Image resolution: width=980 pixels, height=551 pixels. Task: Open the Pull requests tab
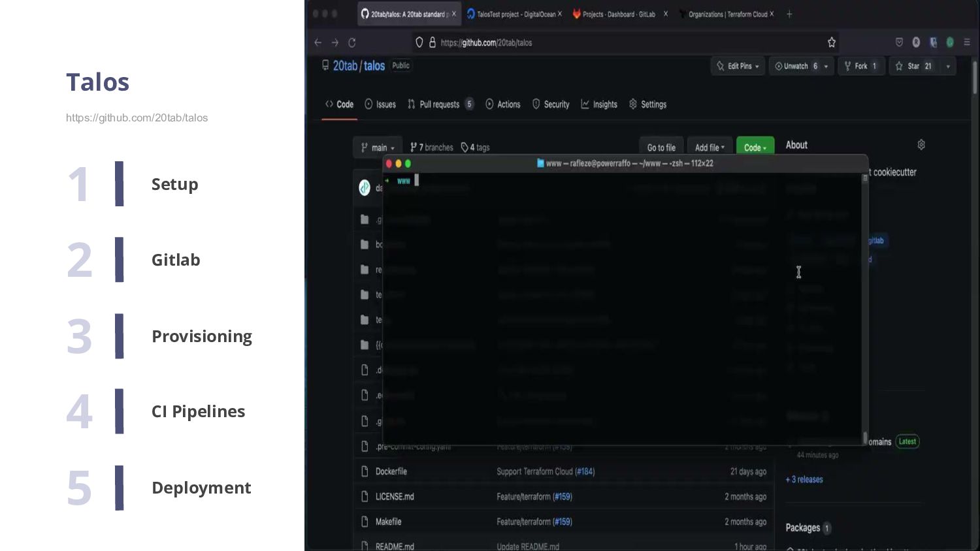[x=440, y=104]
